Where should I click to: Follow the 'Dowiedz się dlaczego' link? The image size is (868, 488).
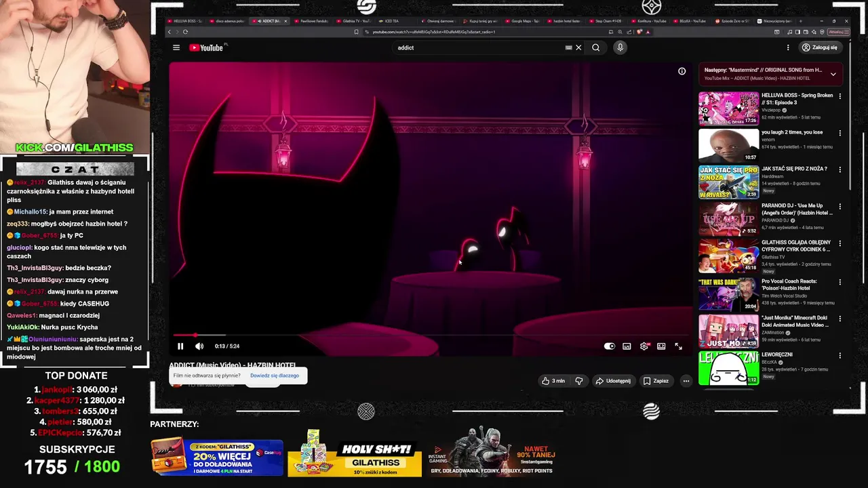point(275,375)
